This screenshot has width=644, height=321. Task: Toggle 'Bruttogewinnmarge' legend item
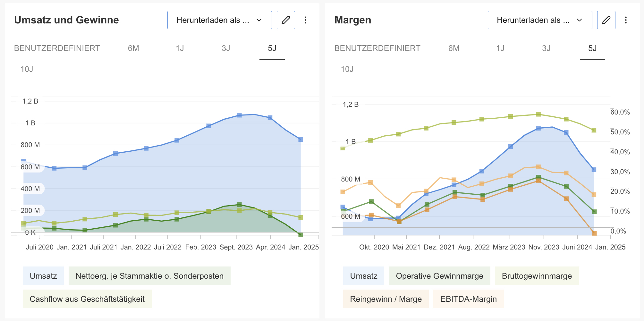537,276
